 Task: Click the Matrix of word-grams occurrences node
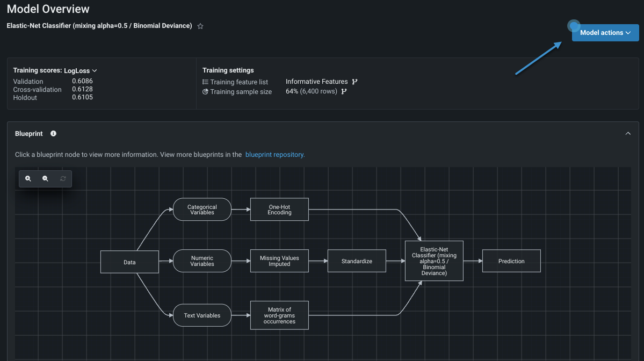279,315
